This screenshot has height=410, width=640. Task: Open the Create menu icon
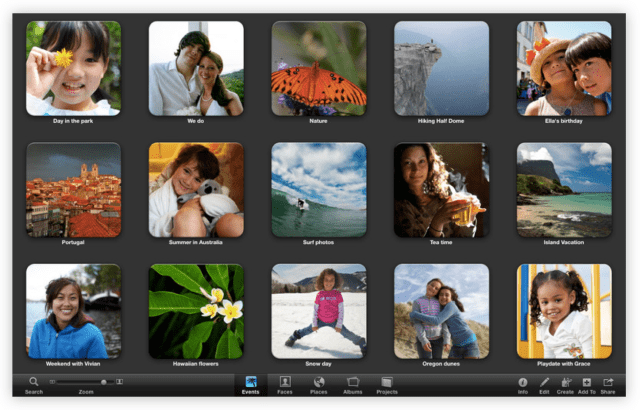pos(566,382)
